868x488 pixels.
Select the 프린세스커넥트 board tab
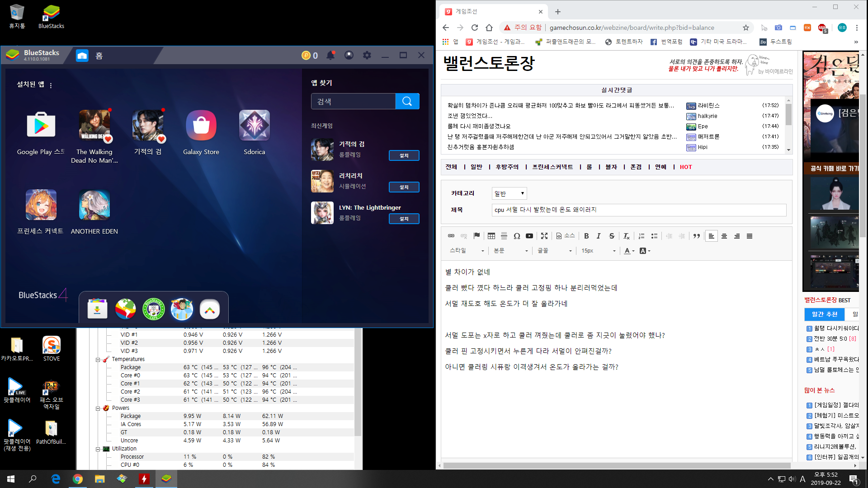click(x=552, y=167)
